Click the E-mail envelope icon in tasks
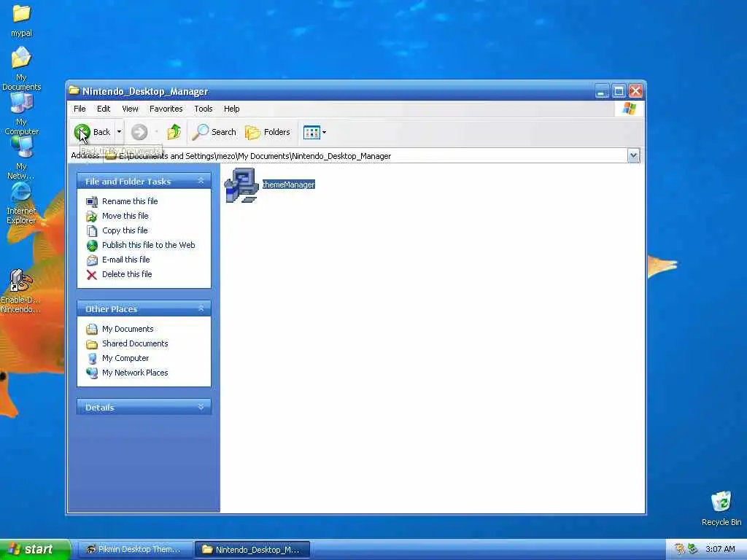 [x=91, y=260]
